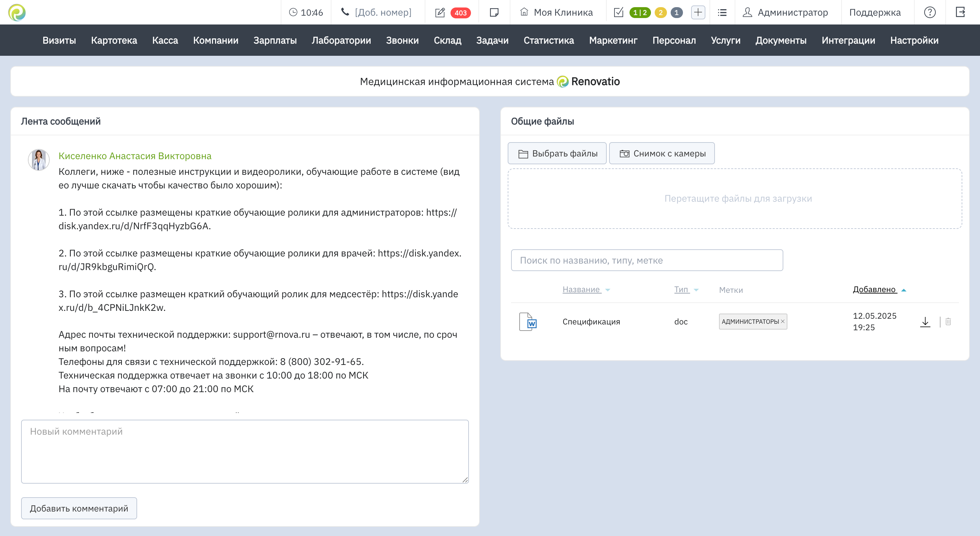Open the Статистика menu
The height and width of the screenshot is (536, 980).
coord(549,40)
